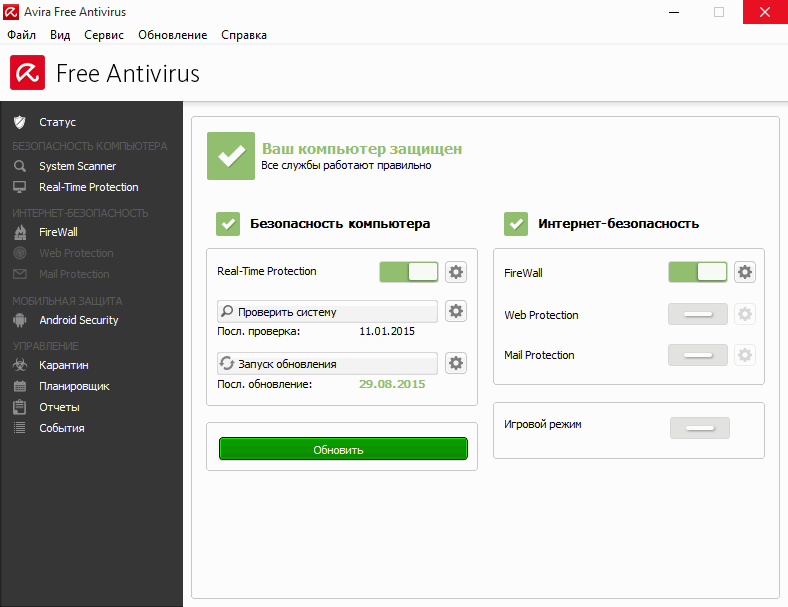Open События in sidebar
Viewport: 788px width, 607px height.
(x=62, y=428)
